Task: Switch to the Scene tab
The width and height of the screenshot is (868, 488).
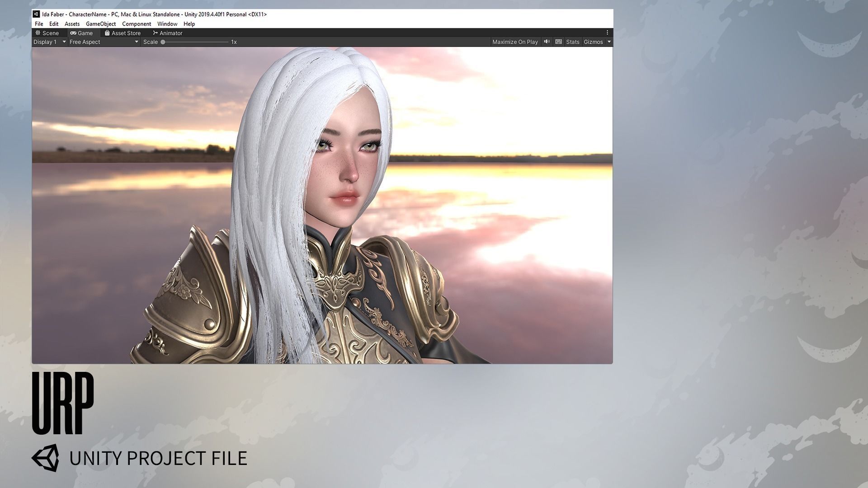Action: [x=47, y=33]
